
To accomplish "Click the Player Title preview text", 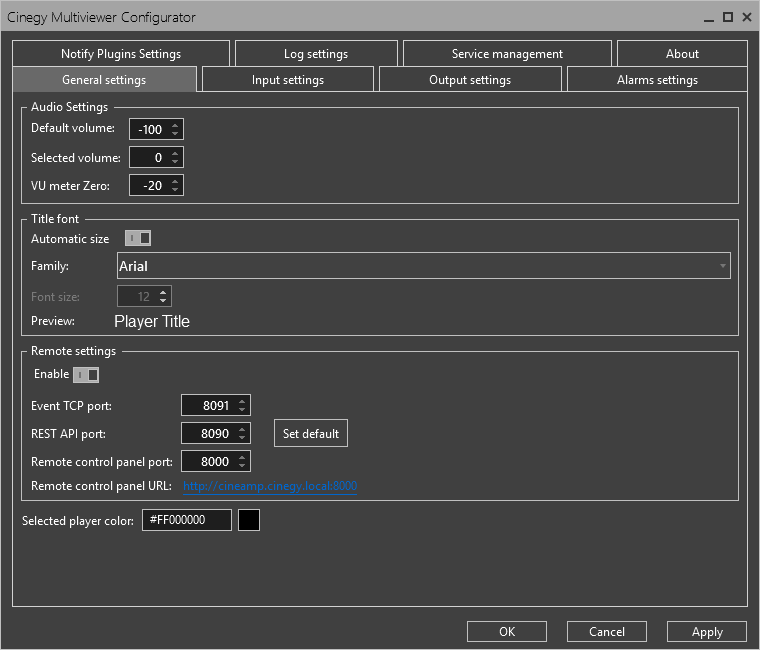I will (152, 321).
